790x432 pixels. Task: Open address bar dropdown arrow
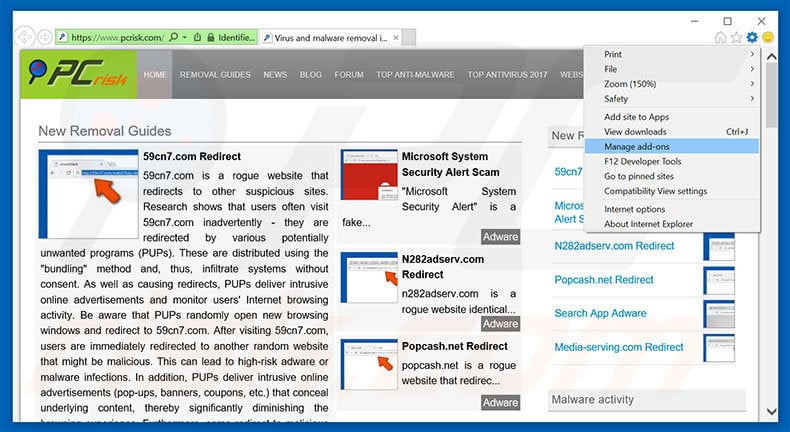(185, 37)
